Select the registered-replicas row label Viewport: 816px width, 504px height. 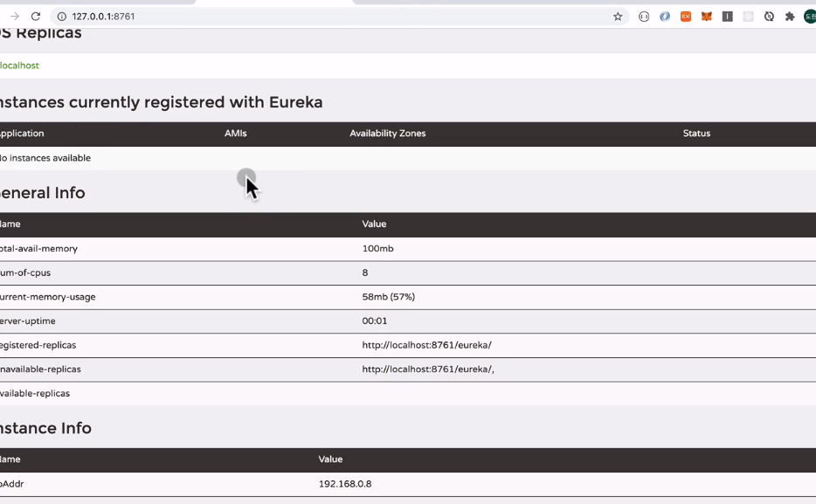coord(38,345)
